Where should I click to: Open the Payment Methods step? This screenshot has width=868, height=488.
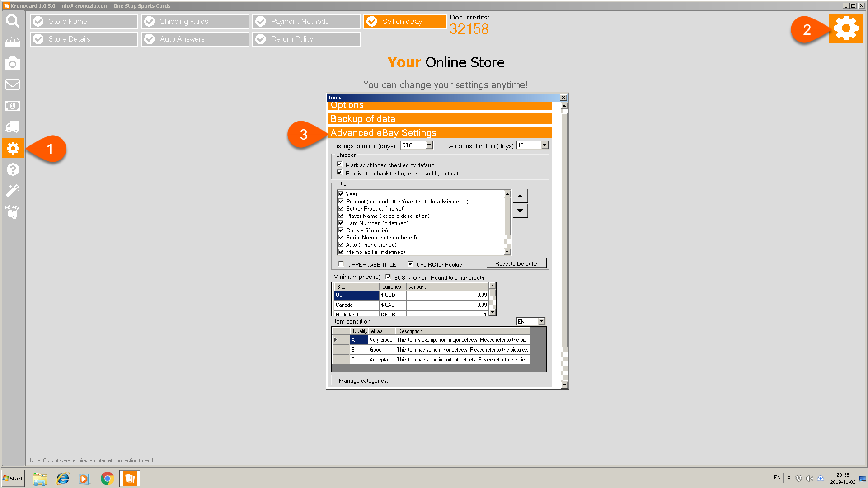[x=306, y=21]
